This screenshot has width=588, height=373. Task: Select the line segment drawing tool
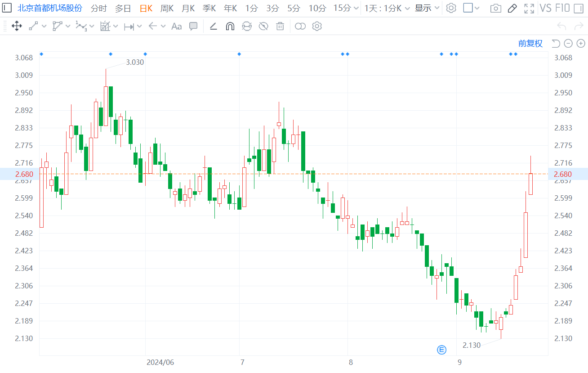[x=33, y=26]
